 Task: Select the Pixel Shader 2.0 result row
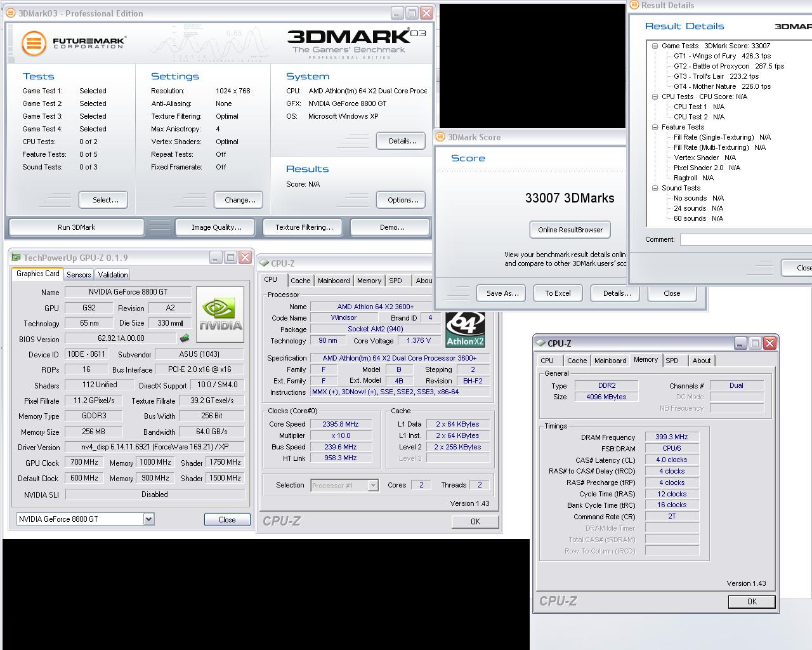[x=707, y=168]
